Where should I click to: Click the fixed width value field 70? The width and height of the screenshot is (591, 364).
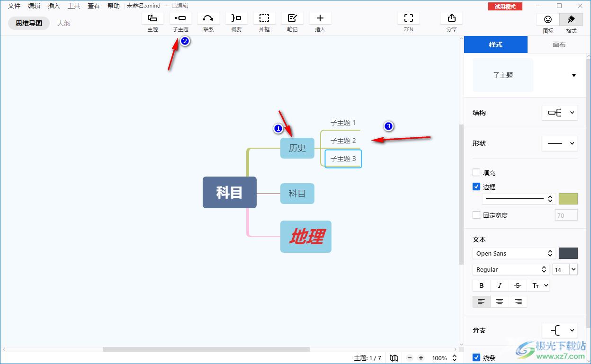pyautogui.click(x=566, y=215)
